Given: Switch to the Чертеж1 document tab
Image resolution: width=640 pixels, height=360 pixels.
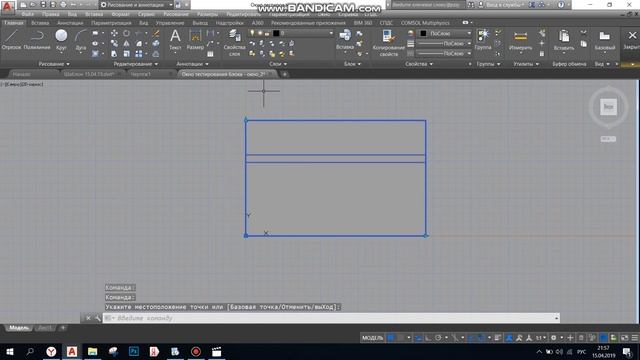Looking at the screenshot, I should click(149, 74).
